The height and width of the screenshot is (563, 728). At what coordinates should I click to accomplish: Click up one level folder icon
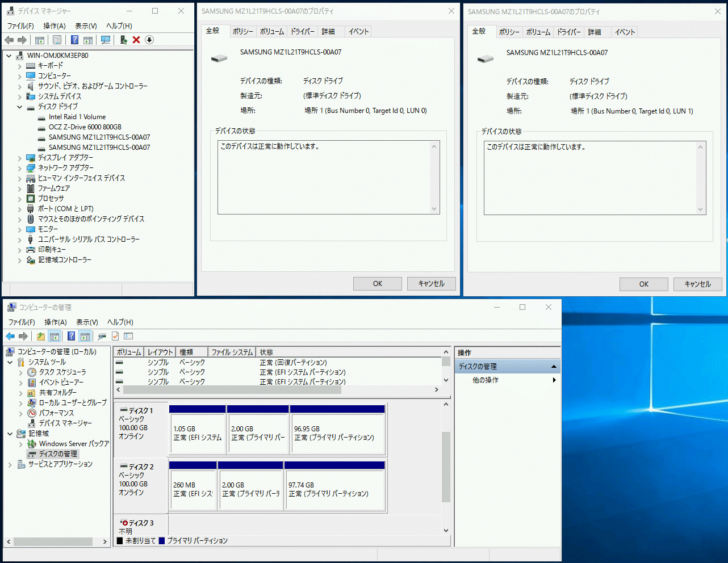click(41, 336)
